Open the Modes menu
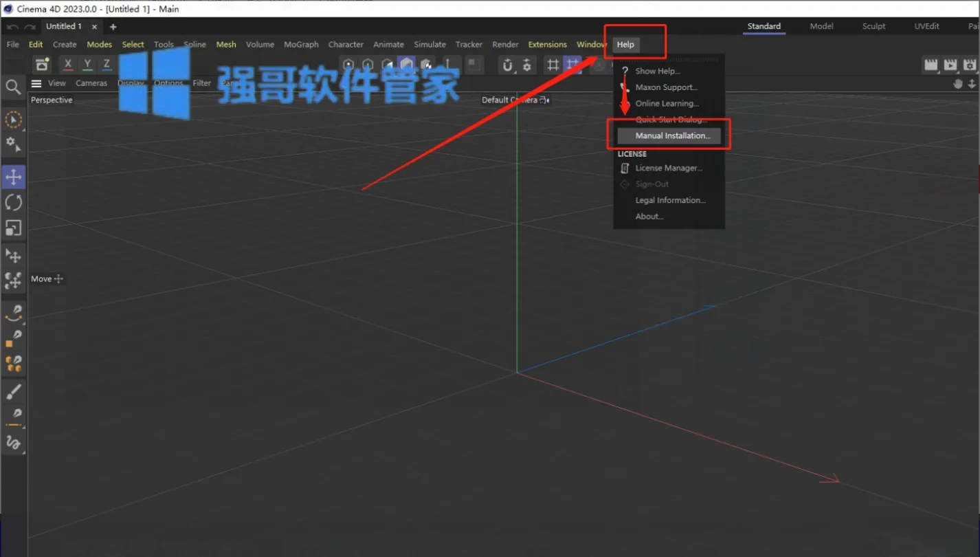This screenshot has width=980, height=557. tap(99, 45)
